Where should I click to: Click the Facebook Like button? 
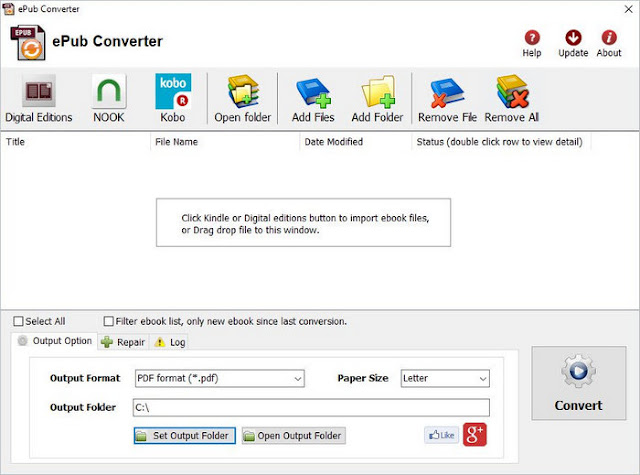click(x=442, y=435)
